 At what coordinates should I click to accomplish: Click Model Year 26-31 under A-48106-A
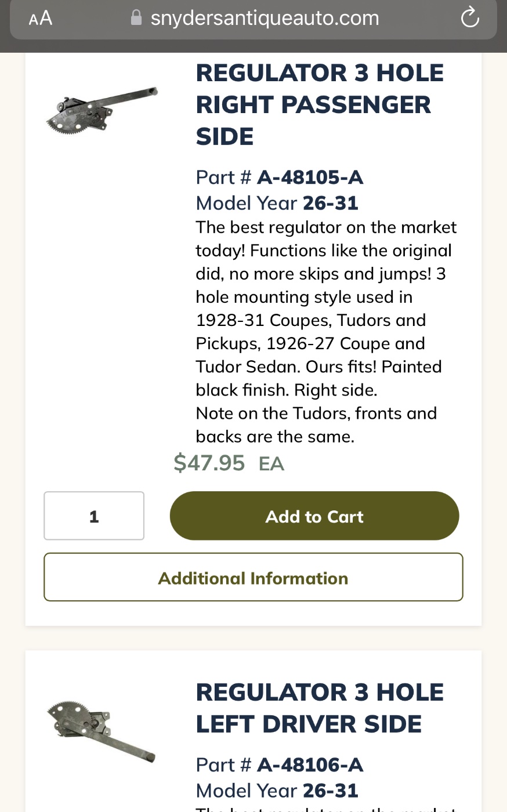(x=331, y=791)
